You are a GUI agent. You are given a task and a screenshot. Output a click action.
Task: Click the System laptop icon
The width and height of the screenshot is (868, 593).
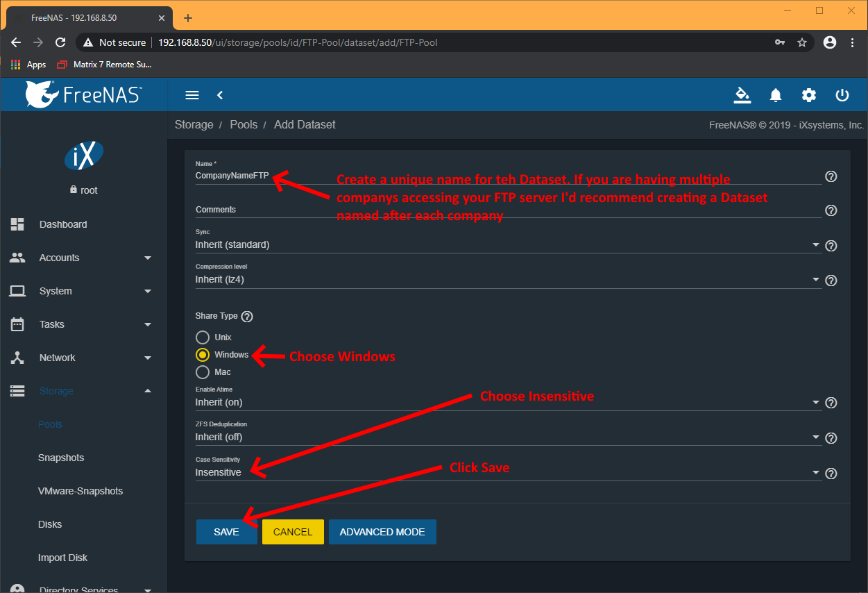[x=17, y=291]
